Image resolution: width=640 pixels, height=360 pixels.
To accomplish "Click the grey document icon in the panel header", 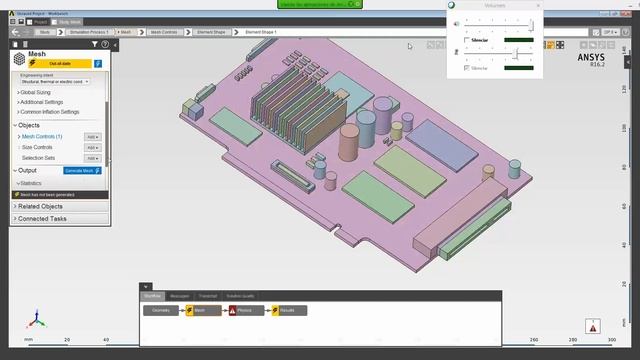I will [x=25, y=44].
